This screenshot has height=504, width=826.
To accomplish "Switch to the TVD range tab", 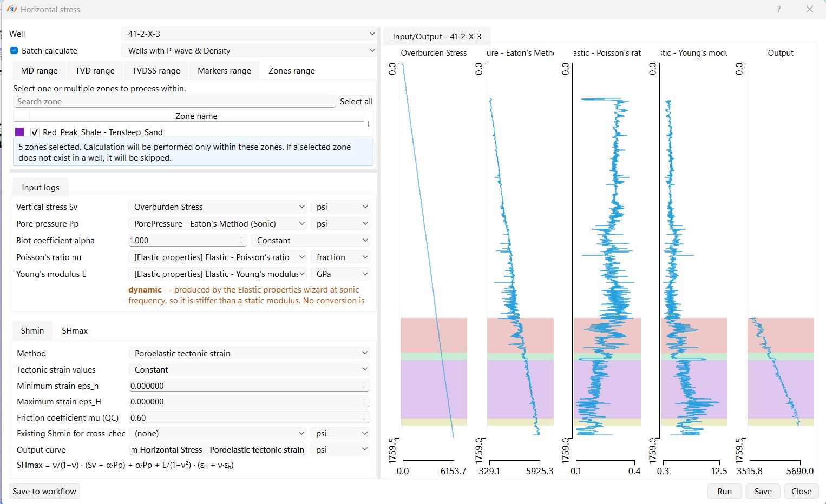I will tap(95, 71).
